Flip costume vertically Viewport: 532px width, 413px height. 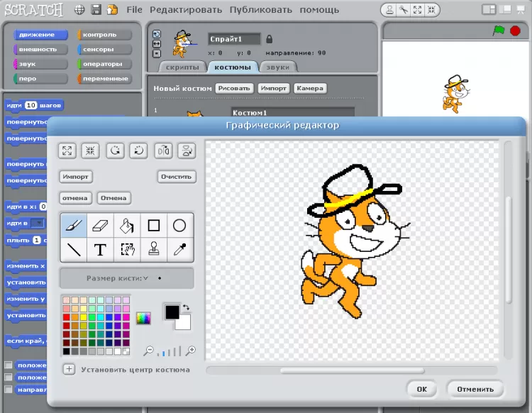[x=187, y=150]
